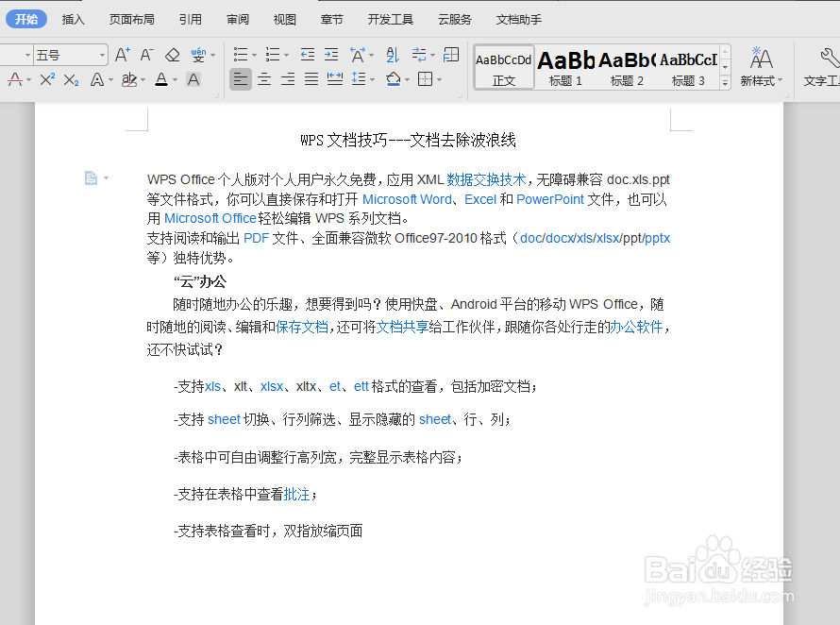Insert bulleted list
This screenshot has width=840, height=625.
[x=241, y=55]
